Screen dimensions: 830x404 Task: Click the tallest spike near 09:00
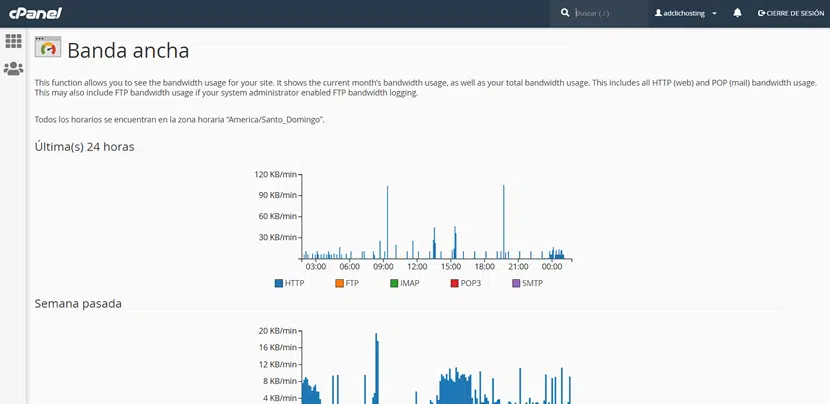387,220
